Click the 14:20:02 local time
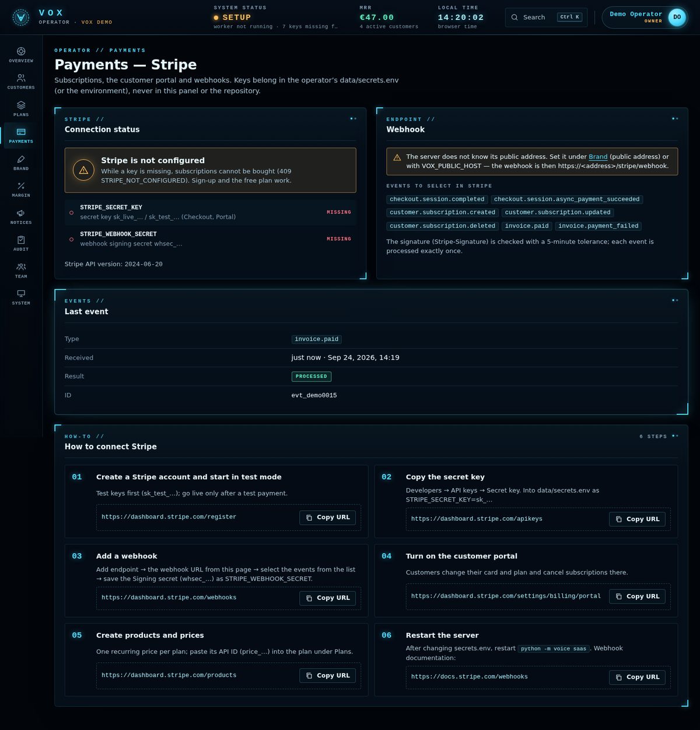 pyautogui.click(x=461, y=17)
